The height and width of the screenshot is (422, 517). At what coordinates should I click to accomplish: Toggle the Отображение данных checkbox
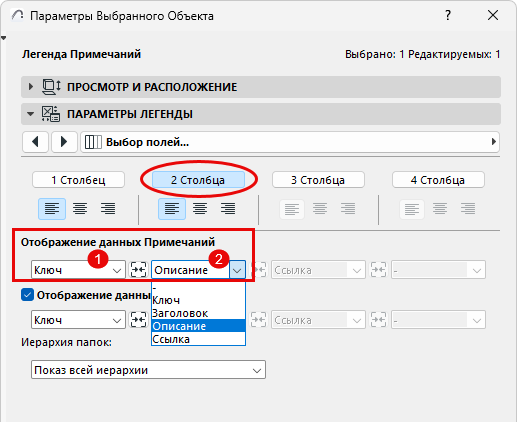pyautogui.click(x=27, y=295)
